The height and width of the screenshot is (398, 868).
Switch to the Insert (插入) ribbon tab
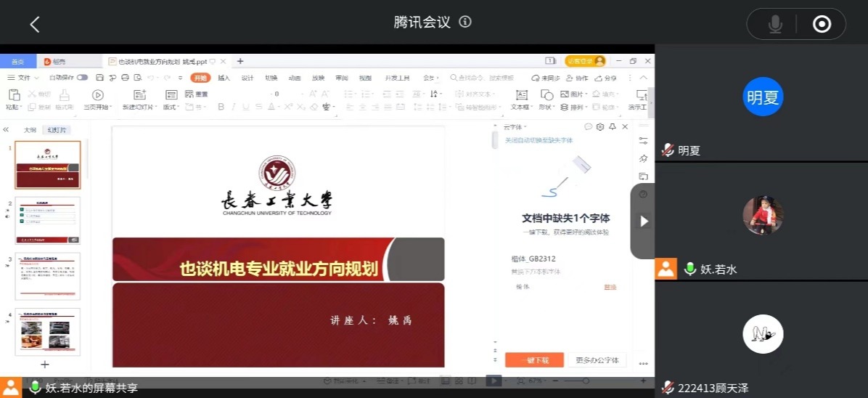click(224, 78)
